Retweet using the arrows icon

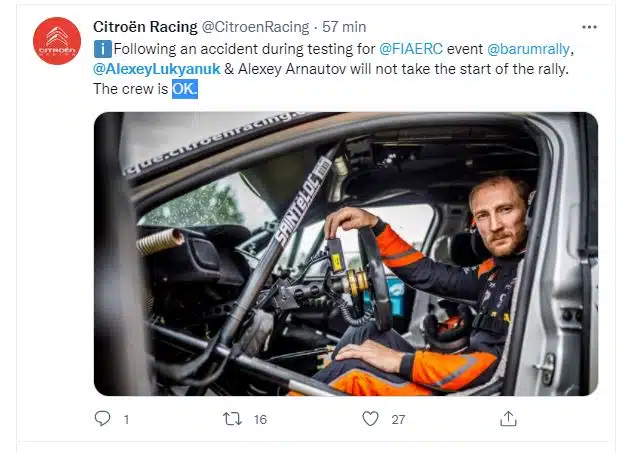[x=232, y=419]
